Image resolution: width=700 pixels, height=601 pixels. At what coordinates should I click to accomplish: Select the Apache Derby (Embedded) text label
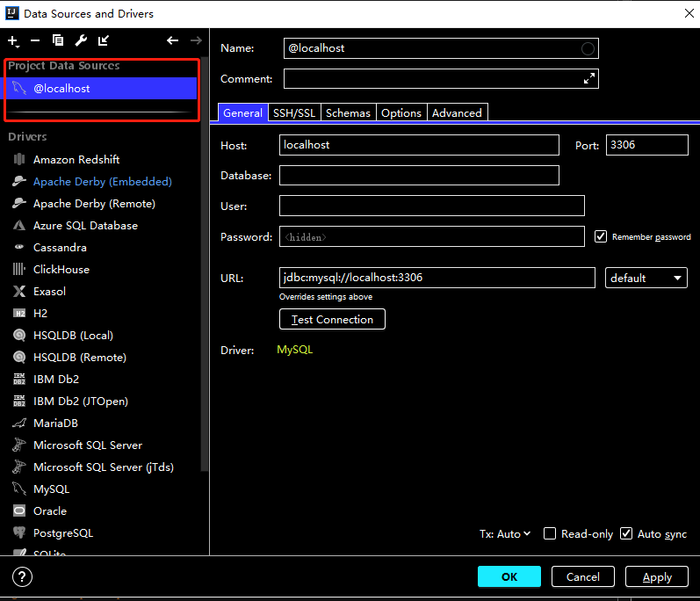[102, 182]
